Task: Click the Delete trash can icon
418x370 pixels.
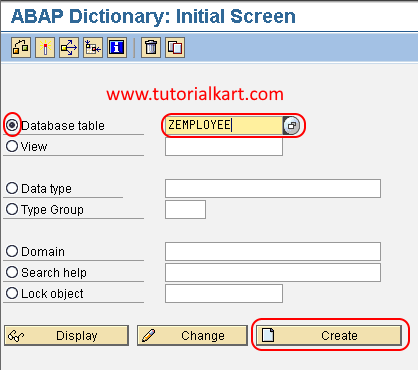Action: pos(151,47)
